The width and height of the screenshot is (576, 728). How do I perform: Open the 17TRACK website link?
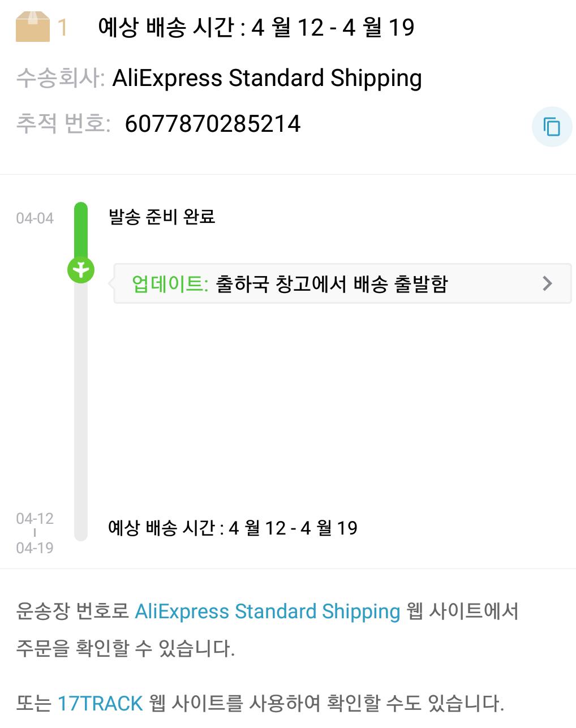pos(100,703)
